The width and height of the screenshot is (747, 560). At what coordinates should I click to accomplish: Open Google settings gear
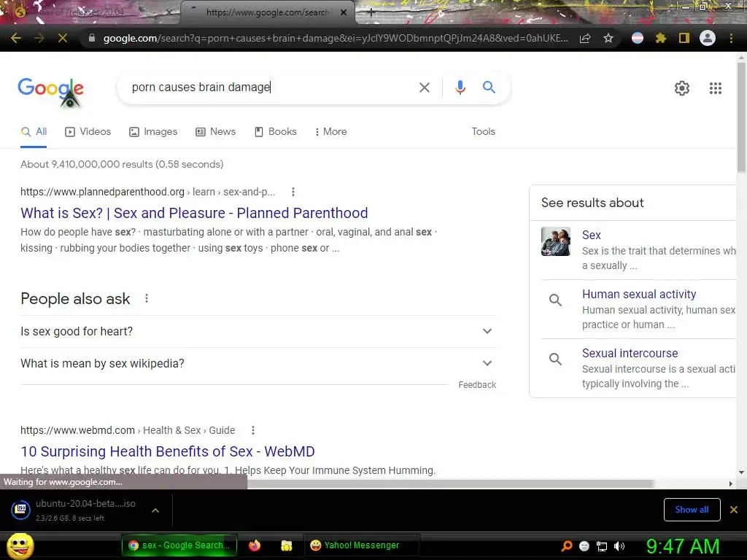[682, 88]
